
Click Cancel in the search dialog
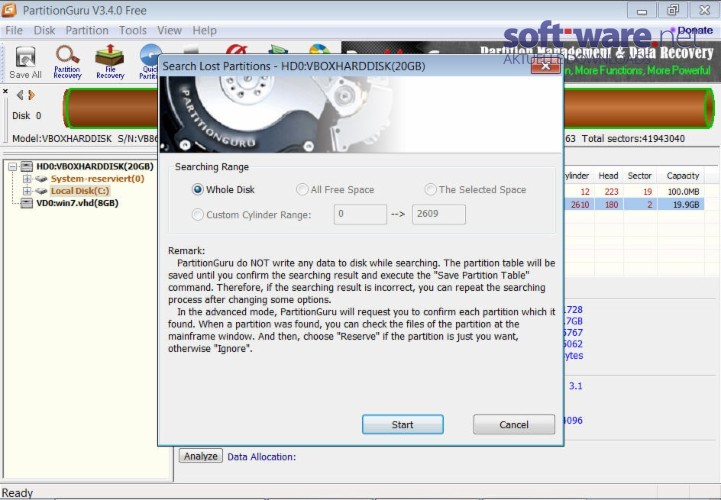[x=514, y=425]
